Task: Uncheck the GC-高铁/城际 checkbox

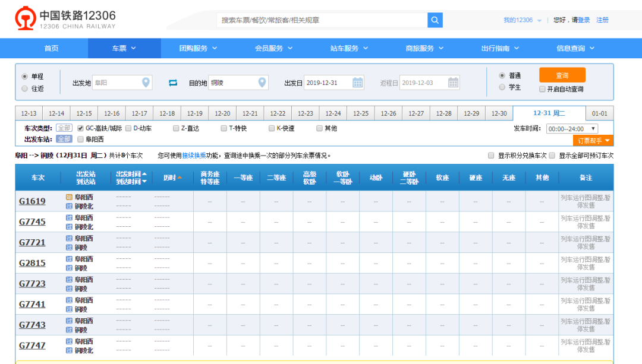Action: pos(80,128)
